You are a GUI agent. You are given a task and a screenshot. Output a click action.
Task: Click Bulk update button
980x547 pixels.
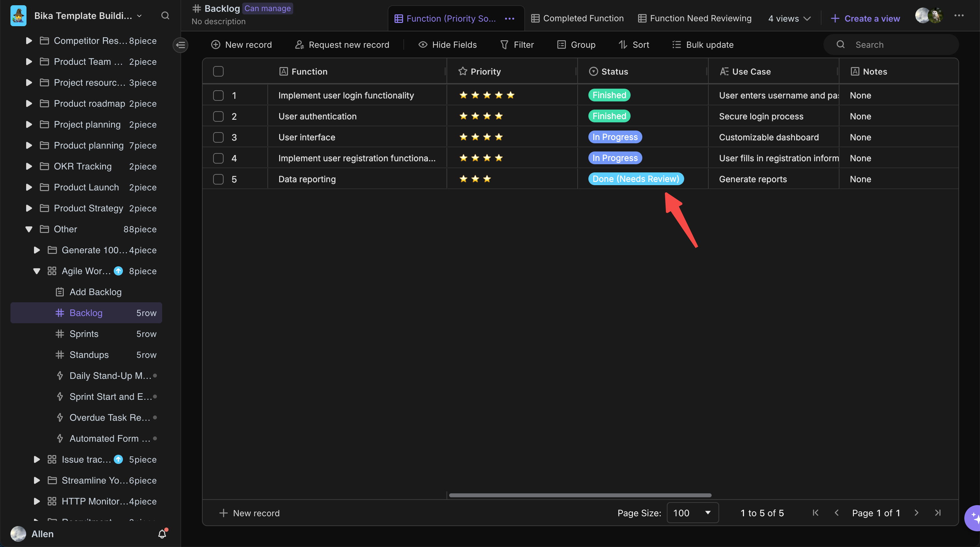coord(703,44)
